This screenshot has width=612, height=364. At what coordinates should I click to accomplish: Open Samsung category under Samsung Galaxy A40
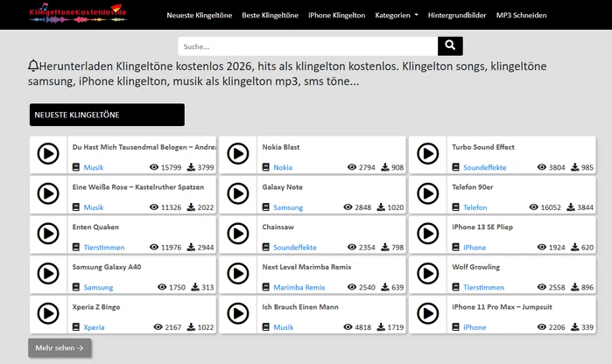pyautogui.click(x=98, y=287)
